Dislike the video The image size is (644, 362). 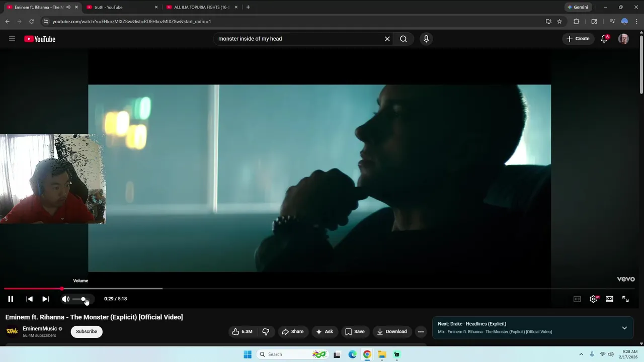click(266, 331)
